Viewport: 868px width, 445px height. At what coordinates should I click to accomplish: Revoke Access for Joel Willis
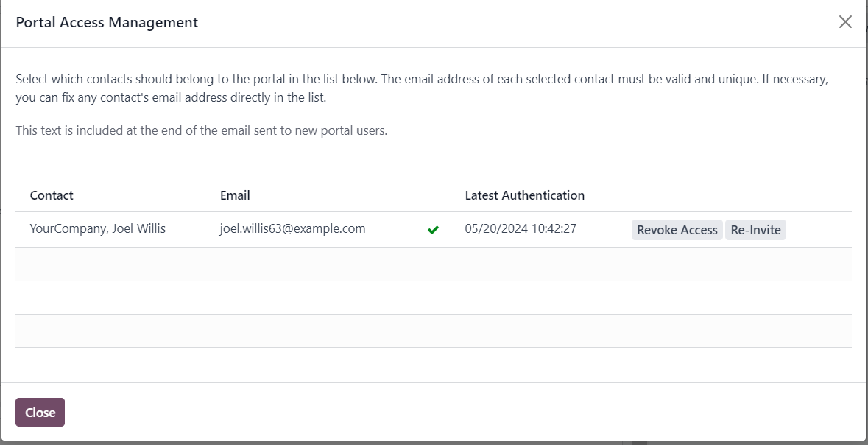(677, 230)
